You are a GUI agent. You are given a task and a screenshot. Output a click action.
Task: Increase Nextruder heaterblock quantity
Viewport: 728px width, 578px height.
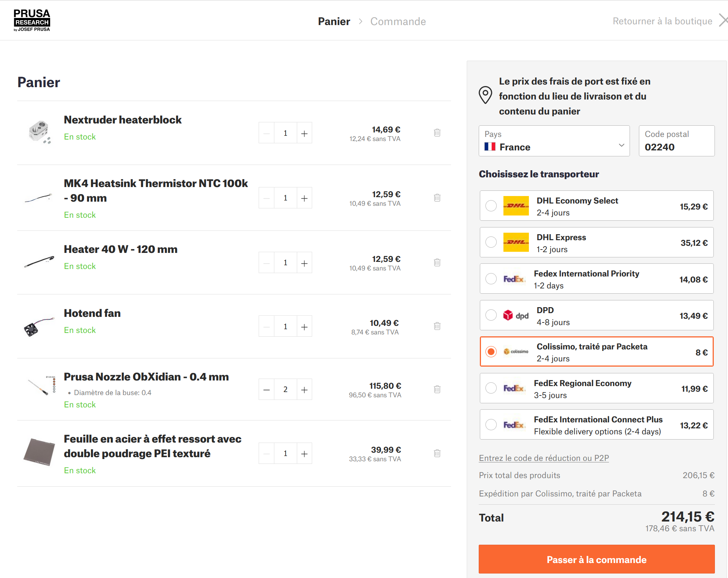pyautogui.click(x=304, y=133)
